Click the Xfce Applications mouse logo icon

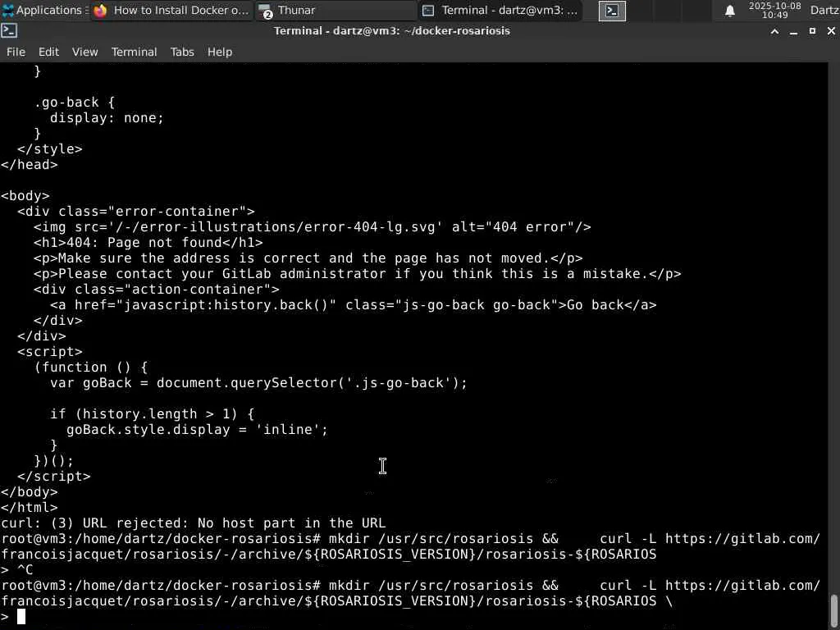coord(8,10)
